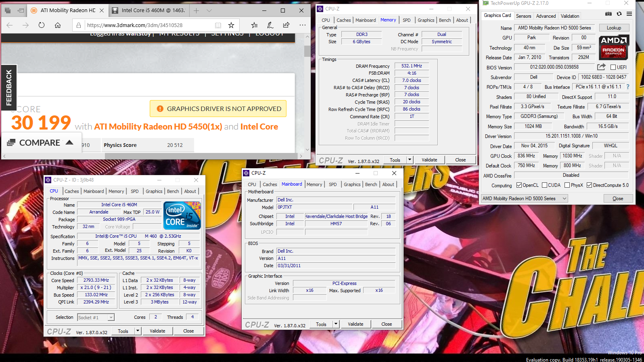This screenshot has height=362, width=644.
Task: Toggle UEFI checkbox in GPU-Z
Action: click(613, 67)
